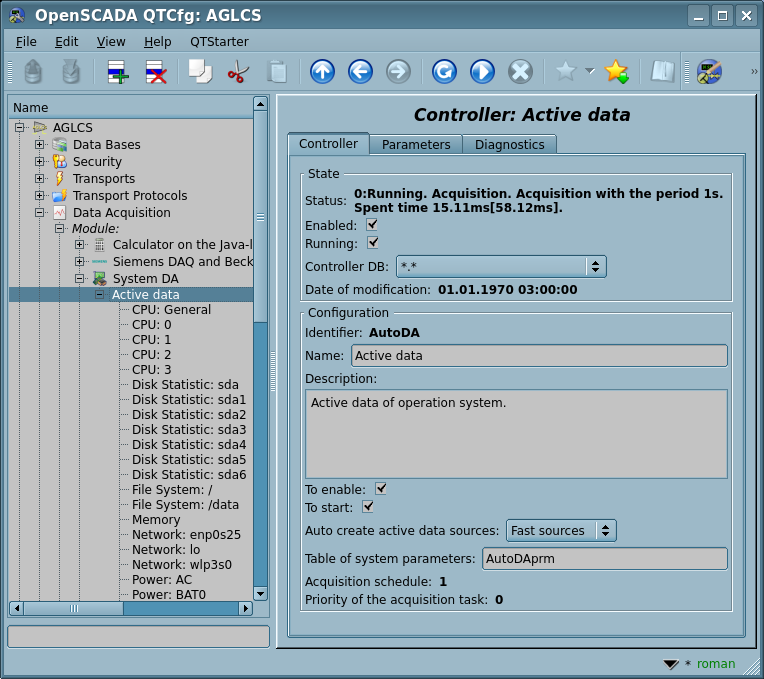Screen dimensions: 764x679
Task: Click the Calculator module icon
Action: coord(99,245)
